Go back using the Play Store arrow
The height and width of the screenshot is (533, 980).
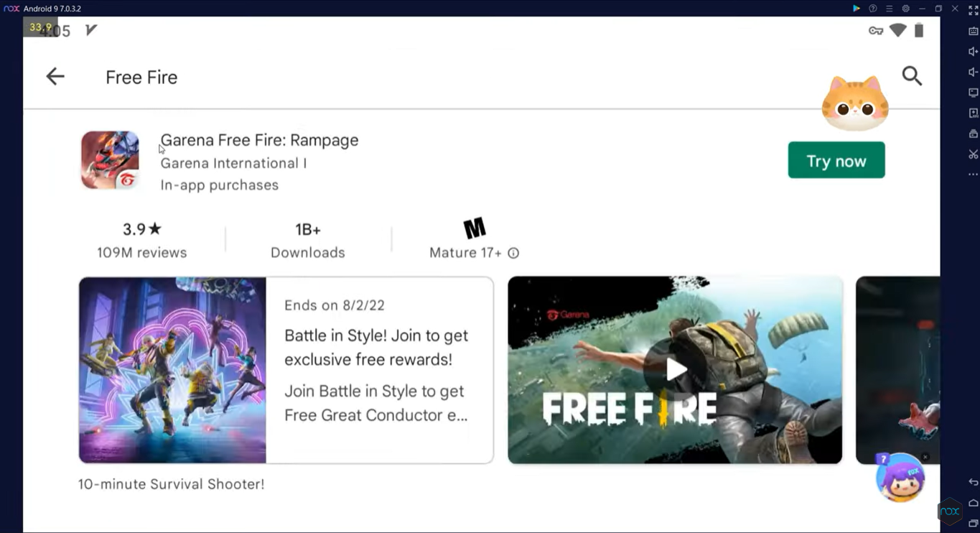[55, 76]
